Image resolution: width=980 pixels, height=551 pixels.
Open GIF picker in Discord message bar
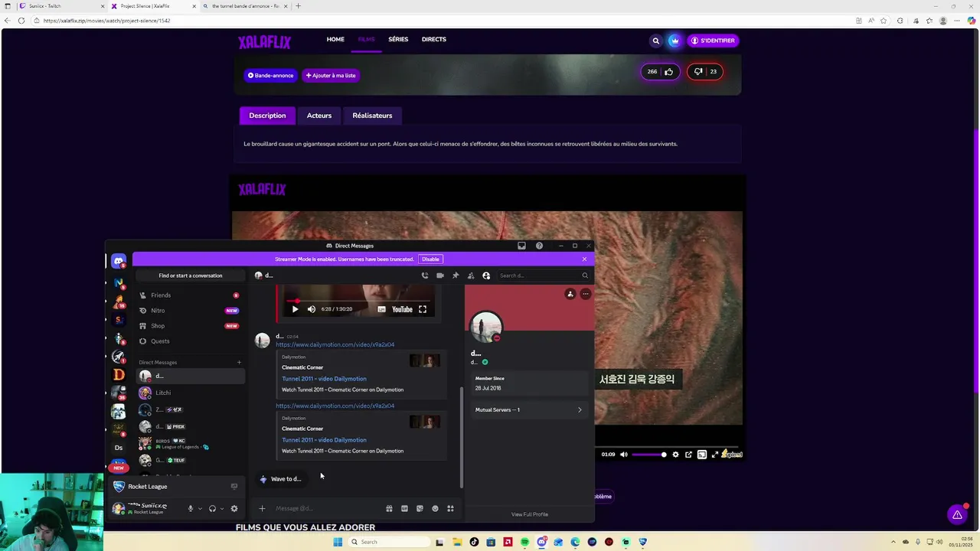(x=404, y=508)
